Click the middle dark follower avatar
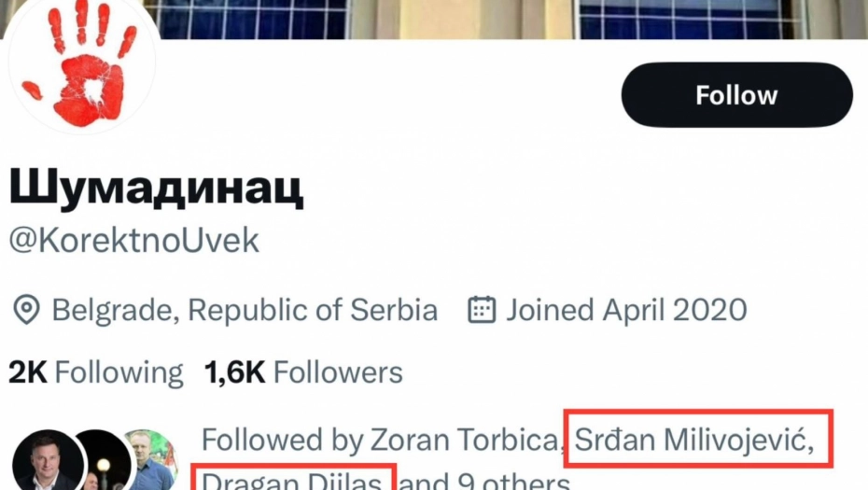 point(98,463)
